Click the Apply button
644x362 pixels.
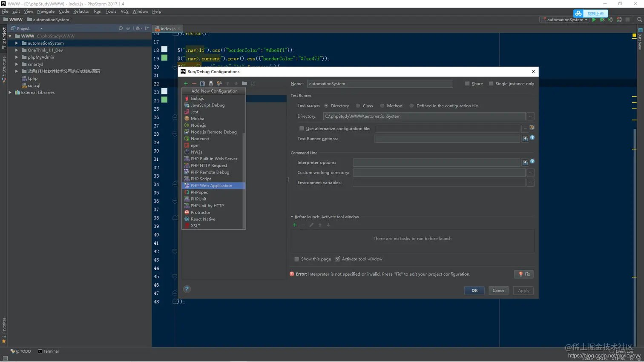(523, 291)
